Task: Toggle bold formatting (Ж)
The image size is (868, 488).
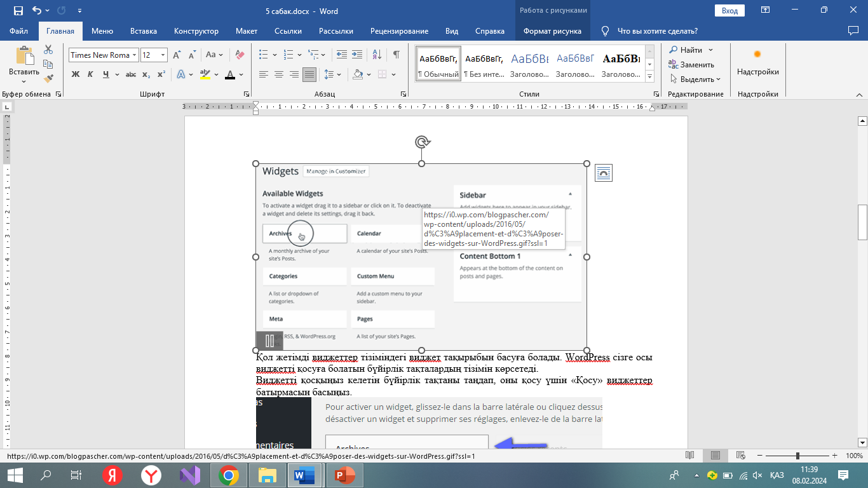Action: [76, 75]
